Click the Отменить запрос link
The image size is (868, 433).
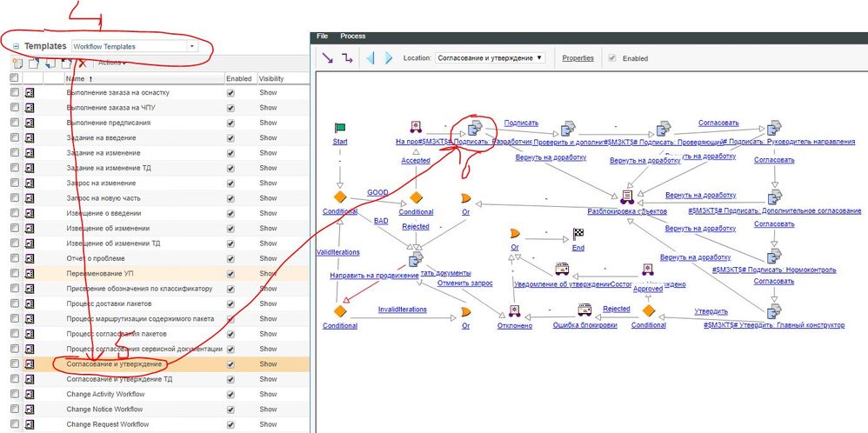(464, 283)
